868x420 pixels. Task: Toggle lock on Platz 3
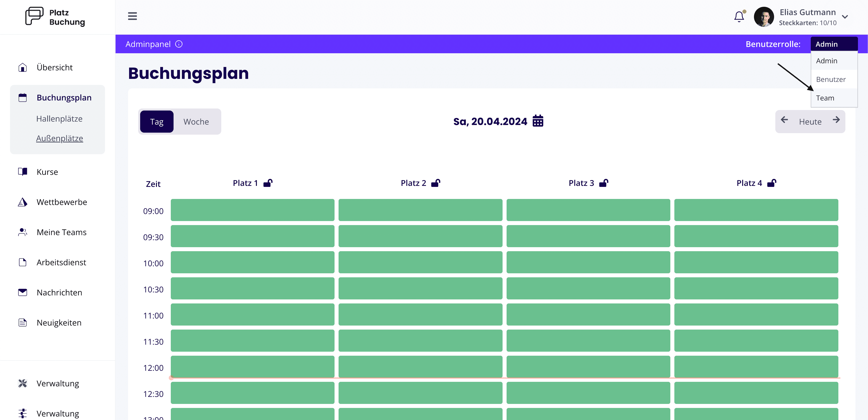(604, 183)
